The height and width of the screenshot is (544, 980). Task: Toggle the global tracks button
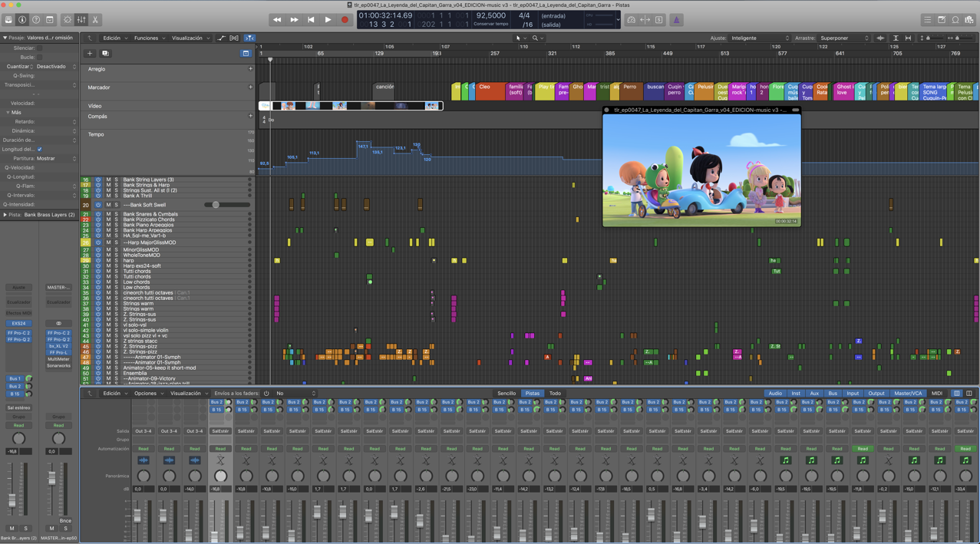coord(246,54)
